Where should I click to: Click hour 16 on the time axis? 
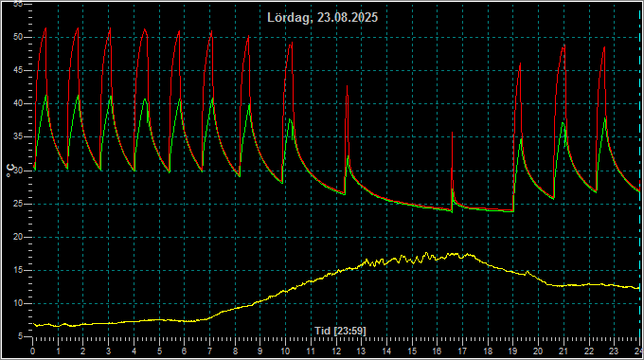437,351
